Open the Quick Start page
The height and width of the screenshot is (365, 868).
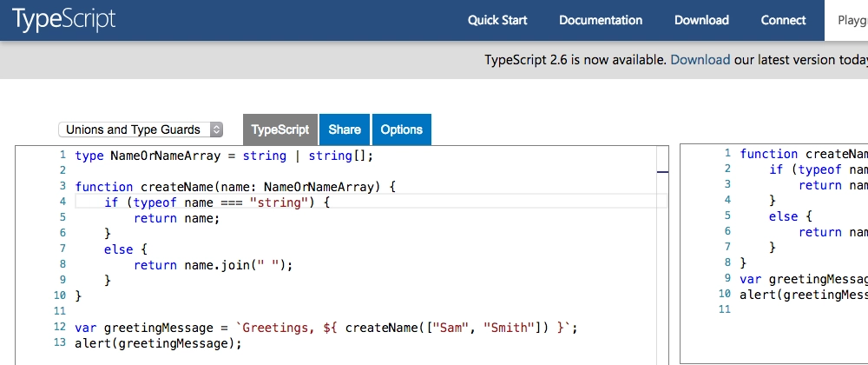pos(497,20)
